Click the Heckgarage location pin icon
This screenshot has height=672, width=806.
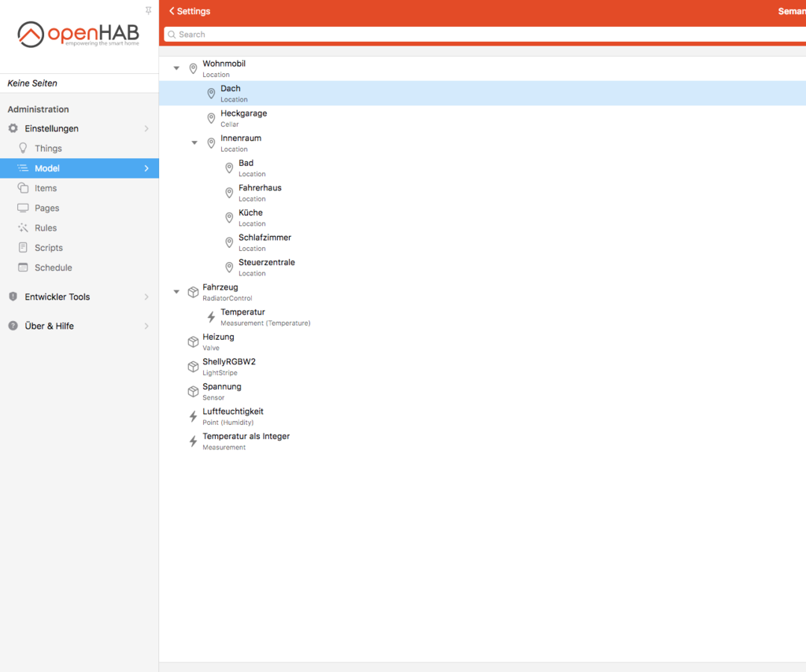tap(211, 118)
